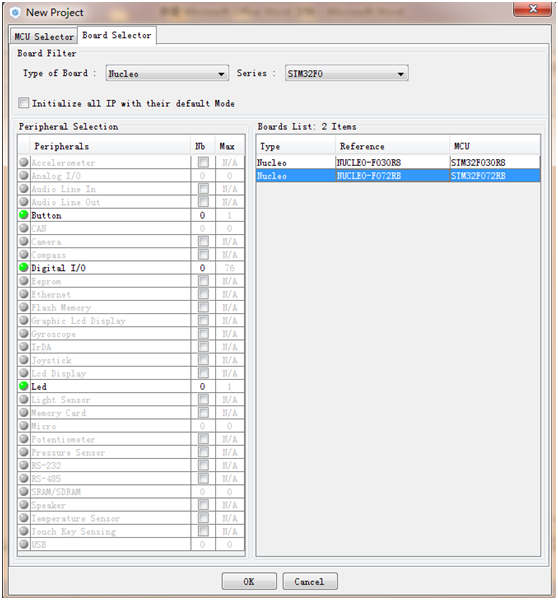This screenshot has width=558, height=600.
Task: Open the Type of Board dropdown
Action: click(x=167, y=73)
